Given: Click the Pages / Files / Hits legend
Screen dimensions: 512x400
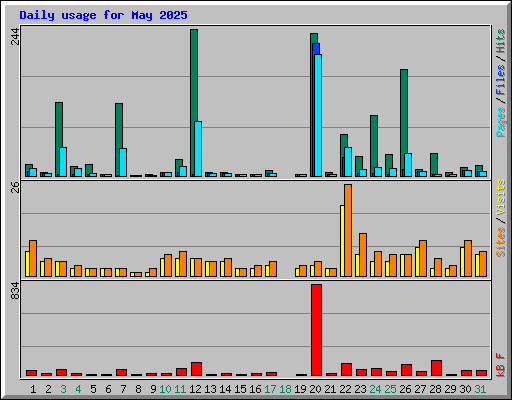Looking at the screenshot, I should tap(500, 83).
